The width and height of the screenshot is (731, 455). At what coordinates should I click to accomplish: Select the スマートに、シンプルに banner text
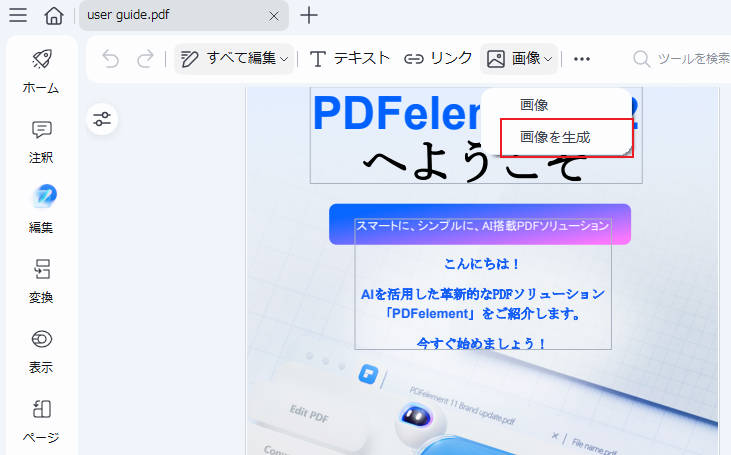point(483,226)
